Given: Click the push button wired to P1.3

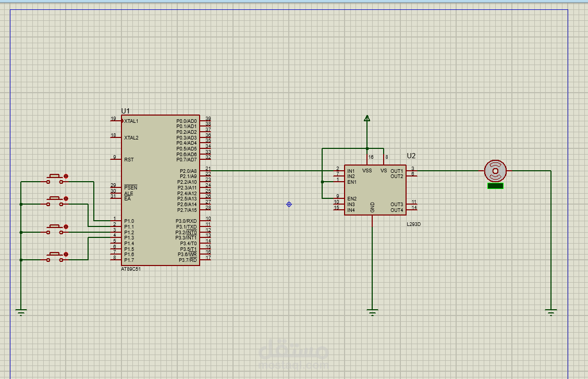Looking at the screenshot, I should 55,257.
